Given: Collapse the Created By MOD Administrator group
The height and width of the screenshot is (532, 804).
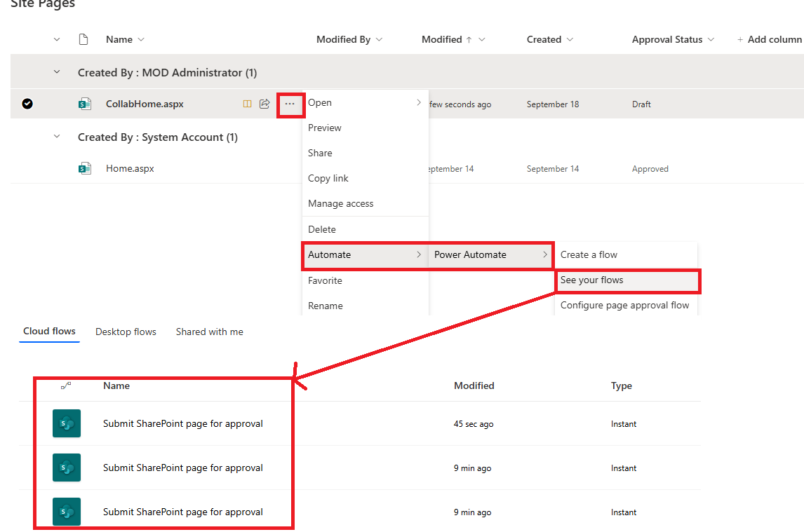Looking at the screenshot, I should (x=57, y=72).
